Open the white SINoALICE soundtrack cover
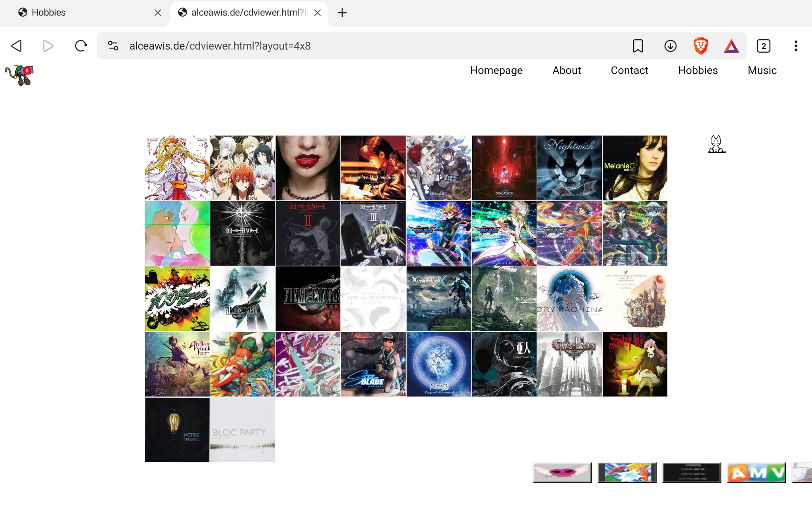 [439, 168]
